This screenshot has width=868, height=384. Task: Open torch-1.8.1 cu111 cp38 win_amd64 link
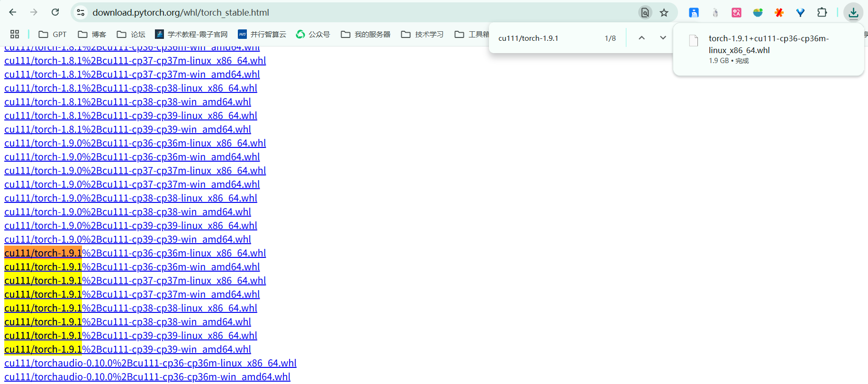click(x=128, y=102)
